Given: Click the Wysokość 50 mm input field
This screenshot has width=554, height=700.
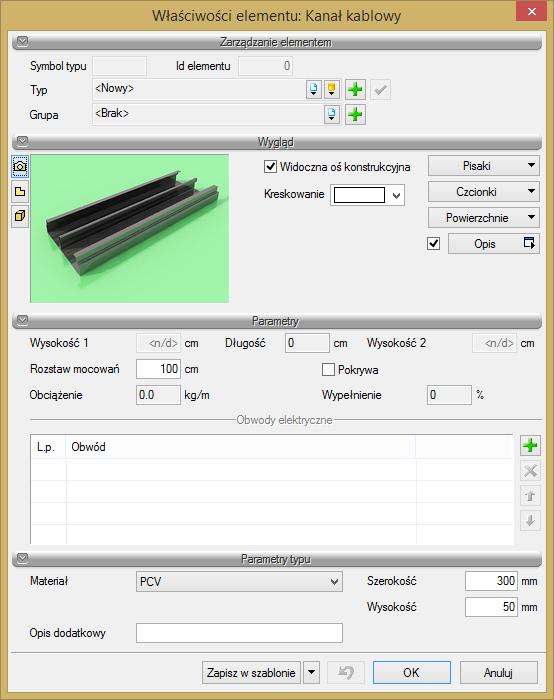Looking at the screenshot, I should [491, 607].
